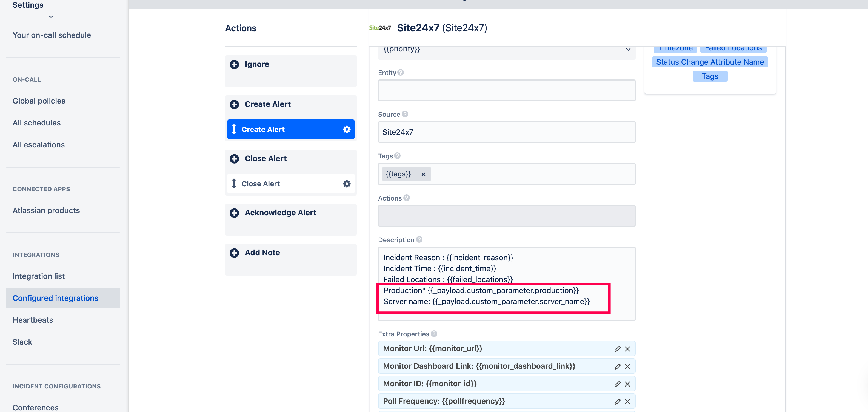Remove the {{tags}} chip from Tags

click(x=423, y=174)
